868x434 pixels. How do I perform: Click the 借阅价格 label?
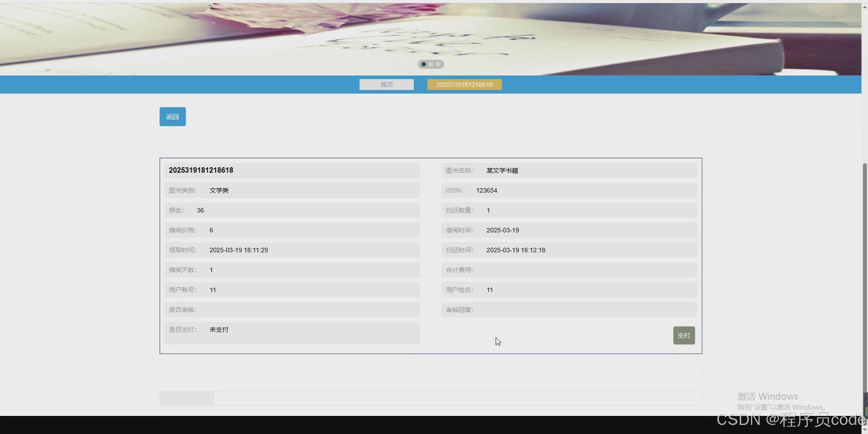coord(183,230)
